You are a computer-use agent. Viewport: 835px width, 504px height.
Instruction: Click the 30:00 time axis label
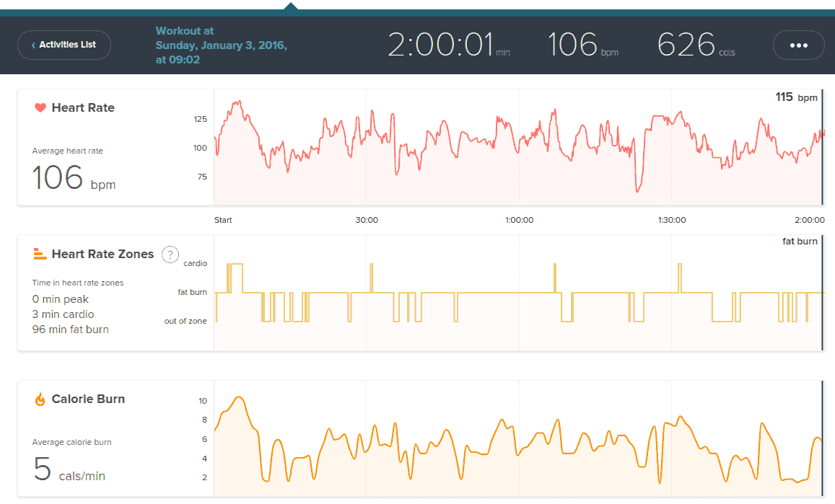(x=367, y=220)
